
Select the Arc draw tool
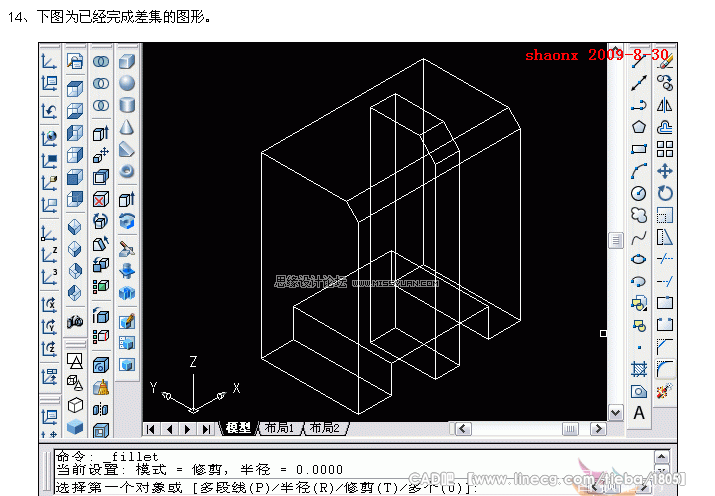tap(639, 171)
